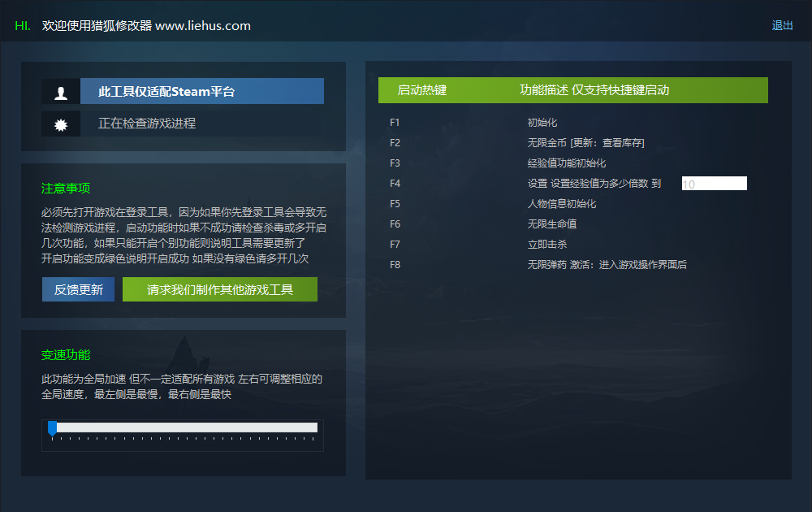Select 经验值功能初始化 function
812x512 pixels.
(x=567, y=163)
